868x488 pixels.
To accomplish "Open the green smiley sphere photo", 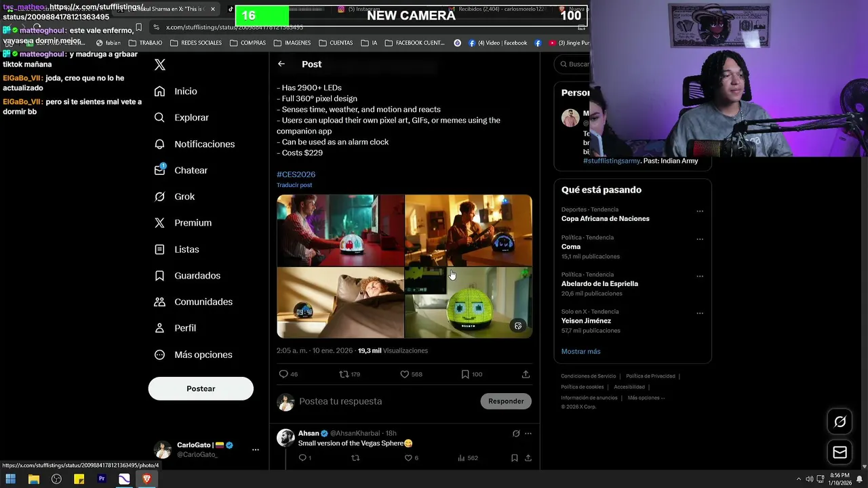I will tap(469, 302).
